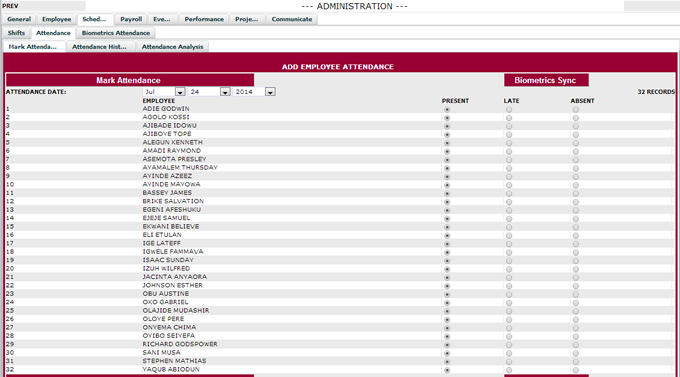Open the Employee tab

point(56,19)
